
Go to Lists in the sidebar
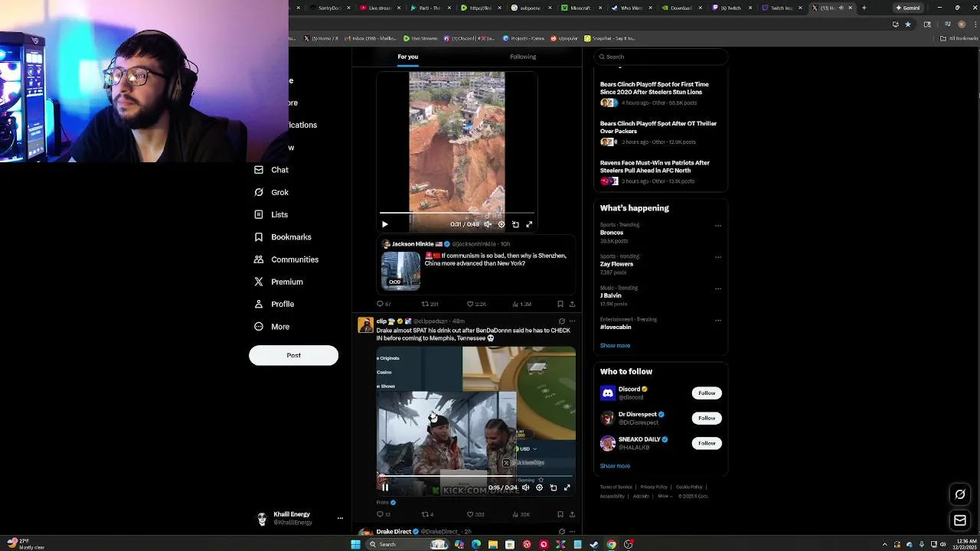pyautogui.click(x=271, y=214)
